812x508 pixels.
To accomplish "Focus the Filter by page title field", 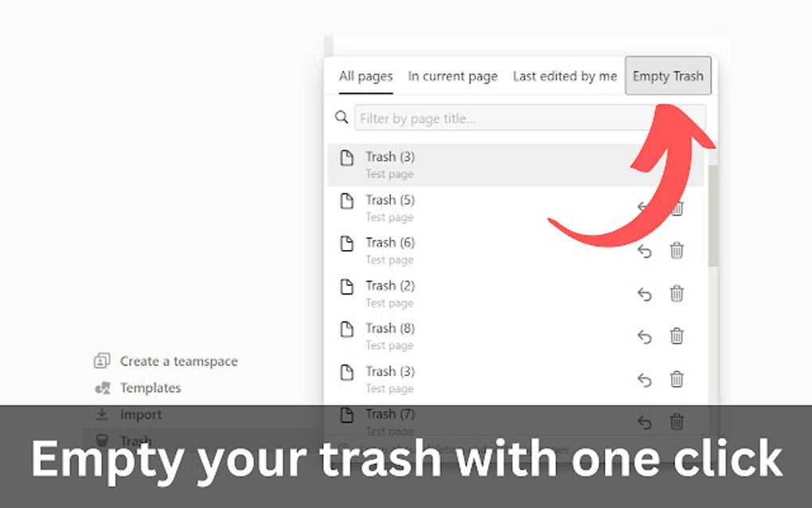I will [x=529, y=118].
